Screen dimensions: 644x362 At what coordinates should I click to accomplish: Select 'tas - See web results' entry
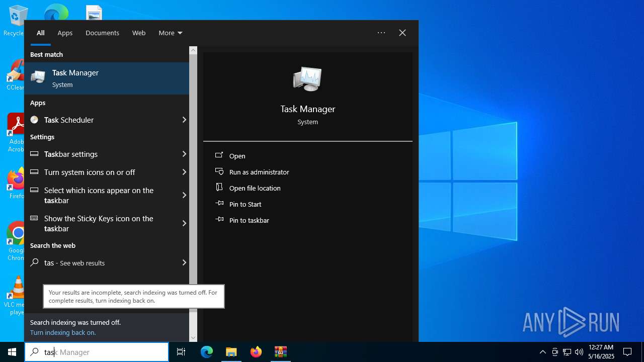point(107,262)
